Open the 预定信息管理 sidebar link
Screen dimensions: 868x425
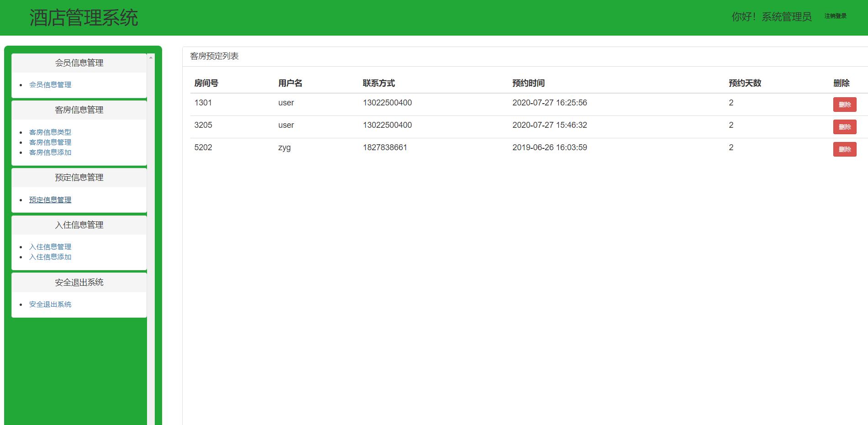coord(50,200)
